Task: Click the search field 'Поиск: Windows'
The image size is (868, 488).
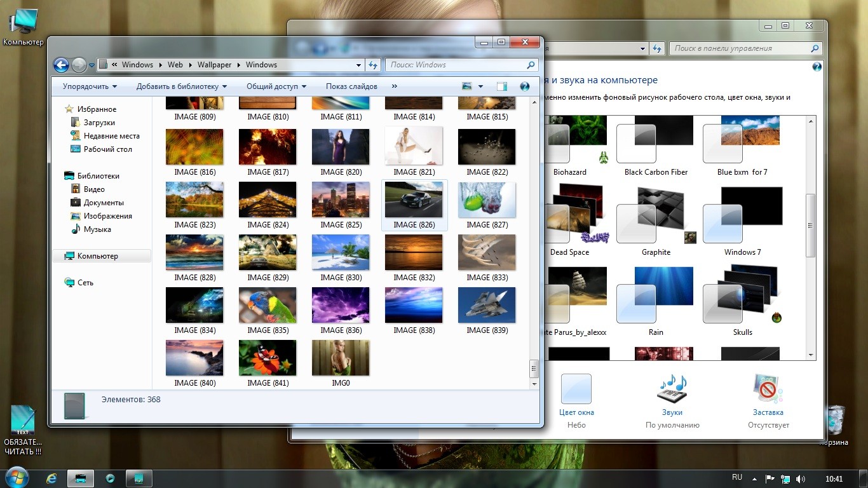Action: pos(462,65)
